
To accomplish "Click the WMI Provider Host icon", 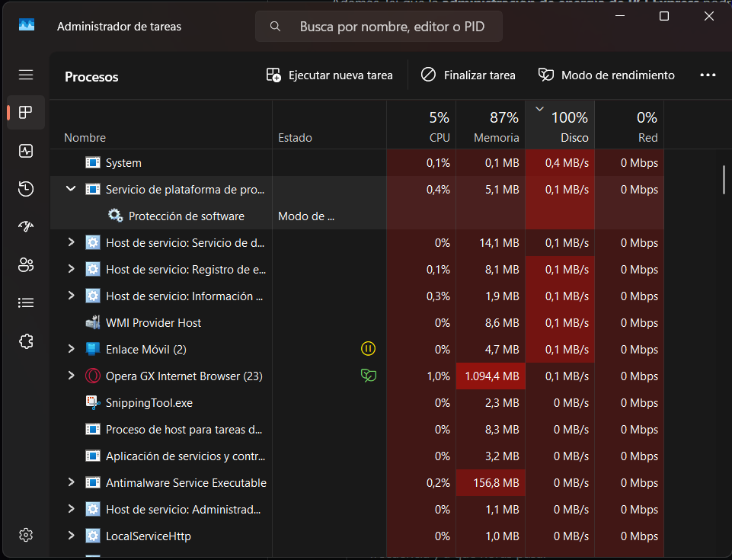I will tap(93, 323).
